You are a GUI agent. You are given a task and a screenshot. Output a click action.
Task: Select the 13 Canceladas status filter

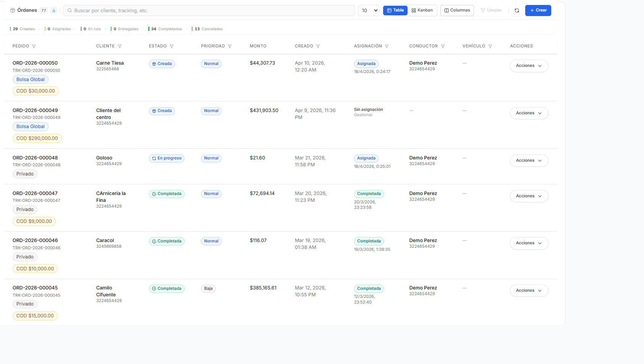tap(207, 29)
